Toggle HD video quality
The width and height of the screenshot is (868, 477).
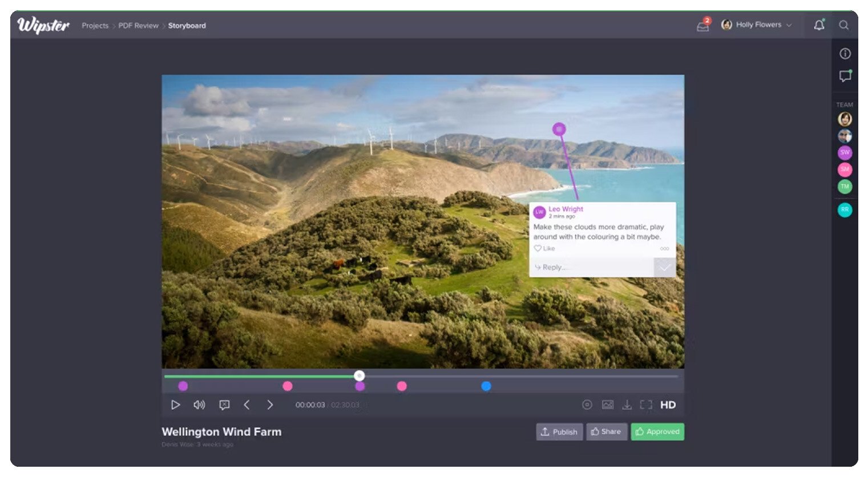[x=668, y=405]
